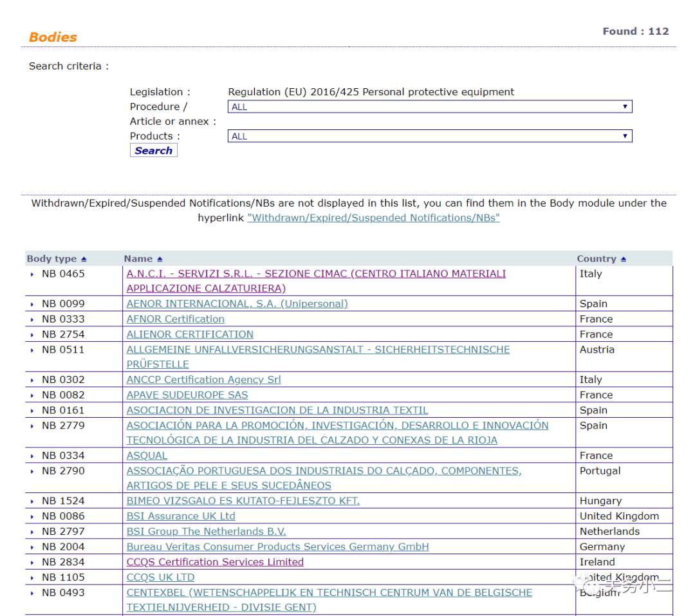695x616 pixels.
Task: Open AFNOR Certification body link
Action: pos(176,319)
